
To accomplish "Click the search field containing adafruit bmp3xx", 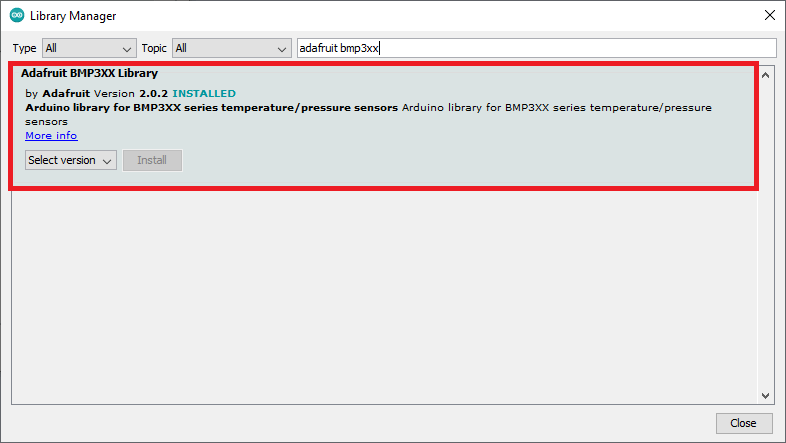I will (x=536, y=48).
